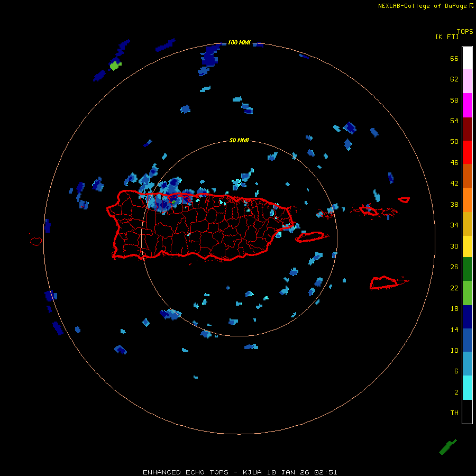Image resolution: width=476 pixels, height=476 pixels.
Task: Select the 38 legend value
Action: (x=454, y=204)
